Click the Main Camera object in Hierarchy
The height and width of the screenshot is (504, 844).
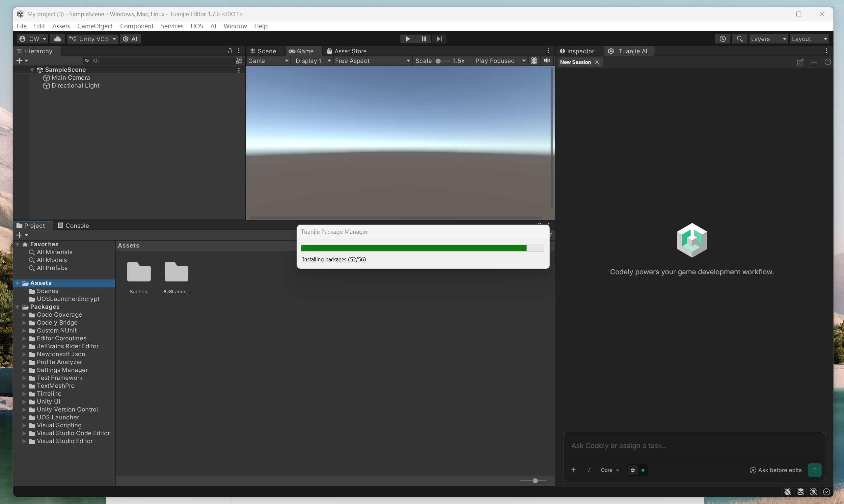coord(71,78)
